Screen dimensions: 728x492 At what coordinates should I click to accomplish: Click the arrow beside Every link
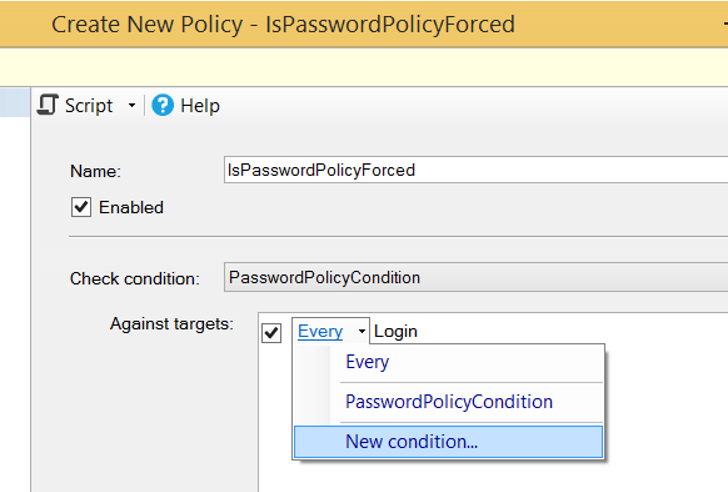(x=361, y=331)
